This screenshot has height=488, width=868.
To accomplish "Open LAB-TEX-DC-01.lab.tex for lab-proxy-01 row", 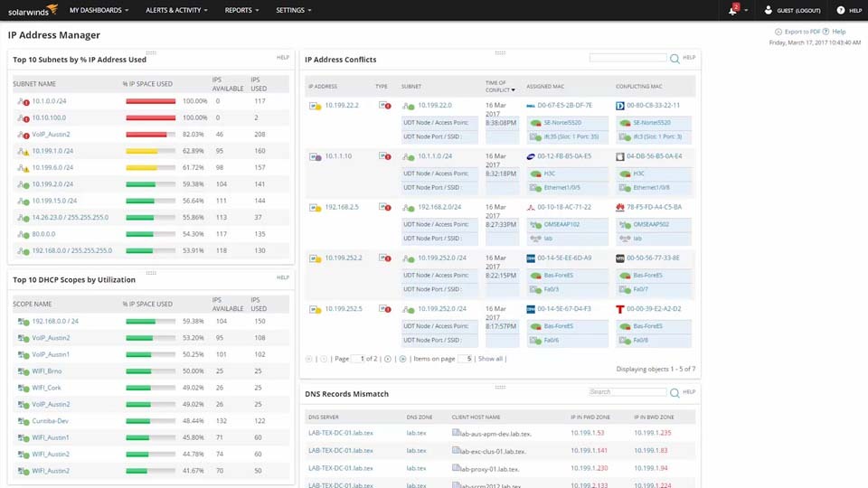I will coord(341,468).
